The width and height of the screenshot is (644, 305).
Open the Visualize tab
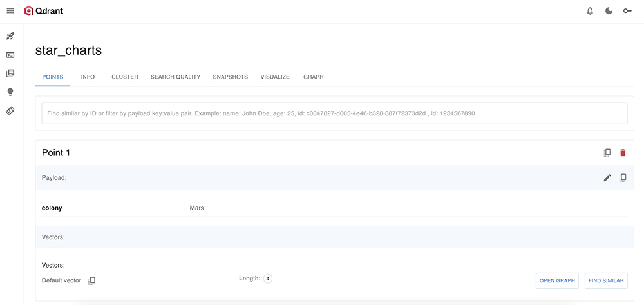[x=275, y=77]
